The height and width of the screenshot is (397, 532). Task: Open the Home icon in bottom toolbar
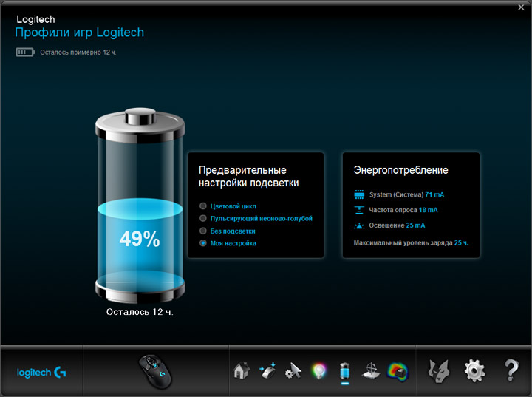[242, 371]
